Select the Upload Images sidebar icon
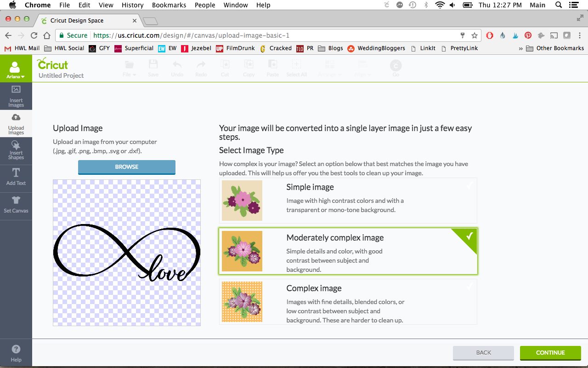Viewport: 588px width, 368px height. tap(16, 124)
